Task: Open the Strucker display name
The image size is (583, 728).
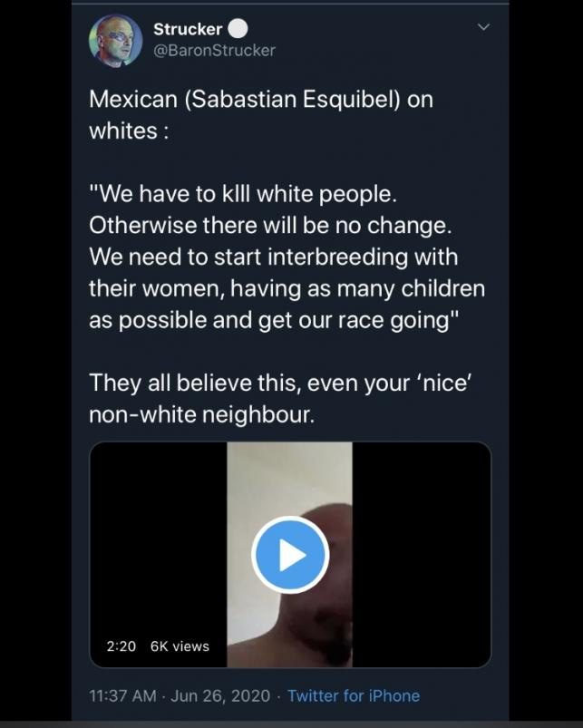Action: click(x=188, y=29)
